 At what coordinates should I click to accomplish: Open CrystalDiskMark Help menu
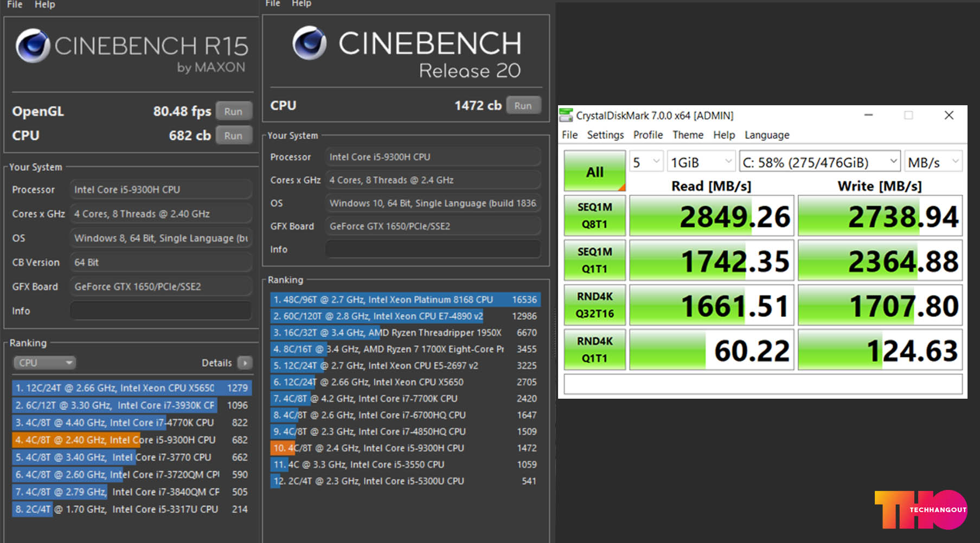click(724, 135)
